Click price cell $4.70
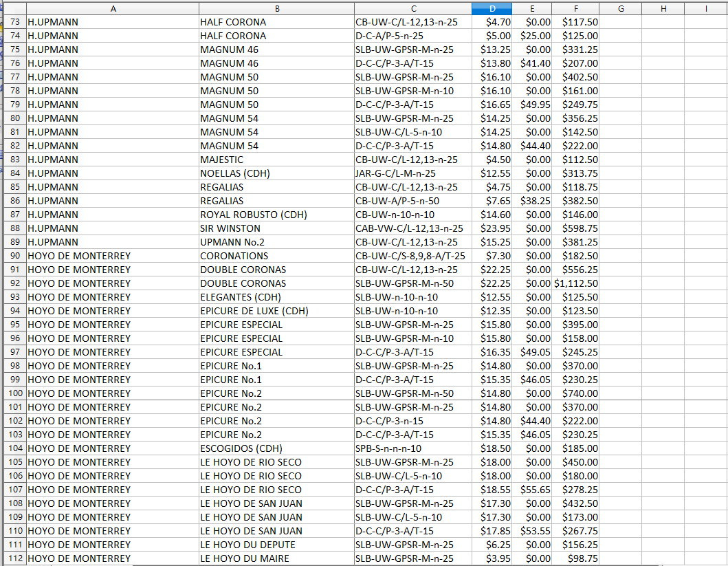 [x=492, y=22]
